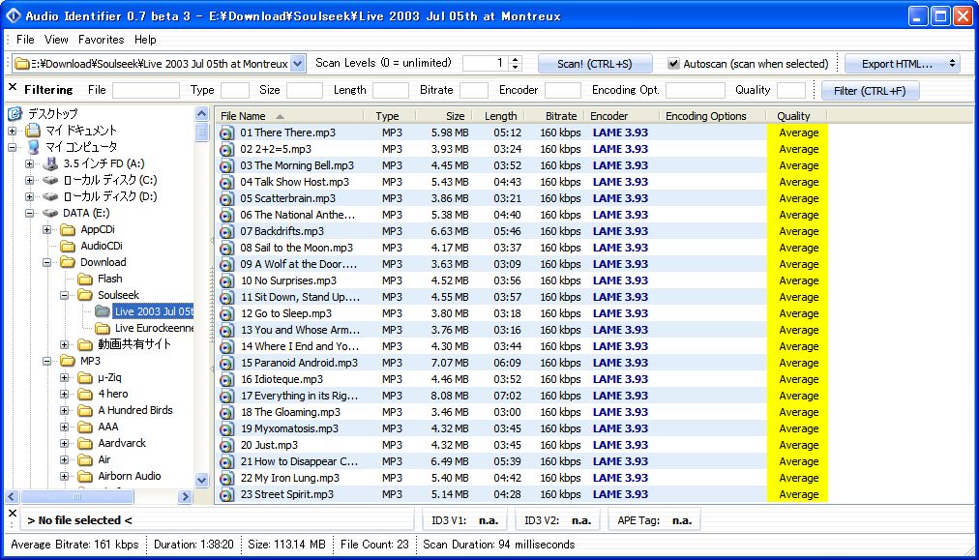Click the MP3 icon of 08 Sail to the Moon.mp3
The height and width of the screenshot is (560, 979).
coord(226,248)
